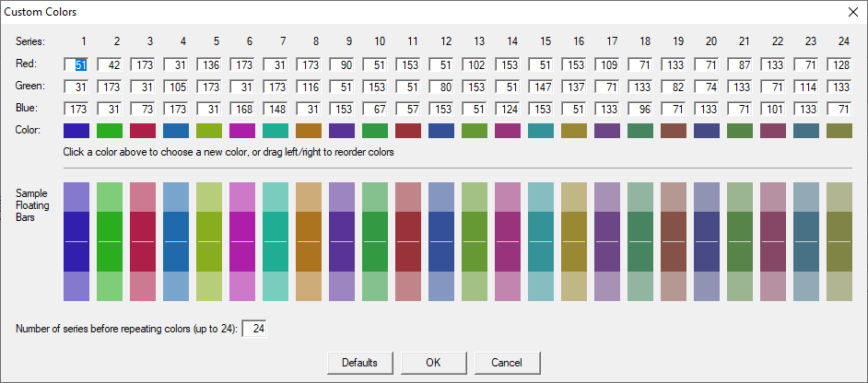Close the Custom Colors window
This screenshot has width=868, height=383.
point(851,12)
